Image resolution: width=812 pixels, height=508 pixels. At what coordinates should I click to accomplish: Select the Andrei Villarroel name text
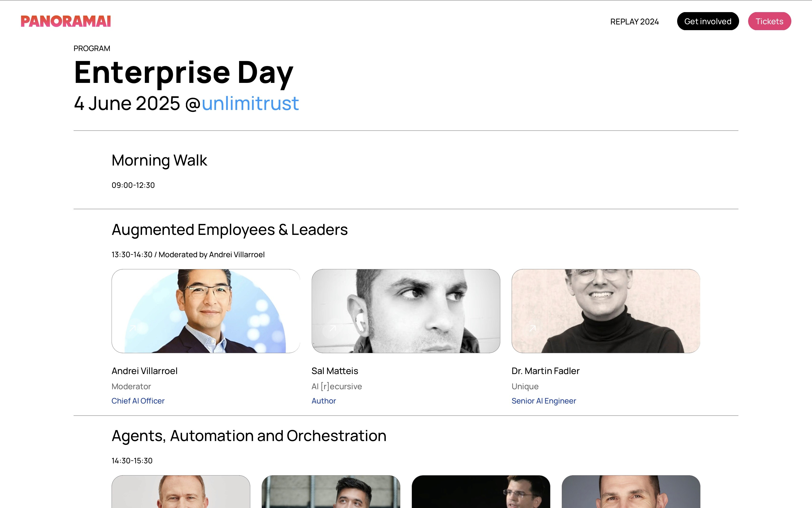144,371
